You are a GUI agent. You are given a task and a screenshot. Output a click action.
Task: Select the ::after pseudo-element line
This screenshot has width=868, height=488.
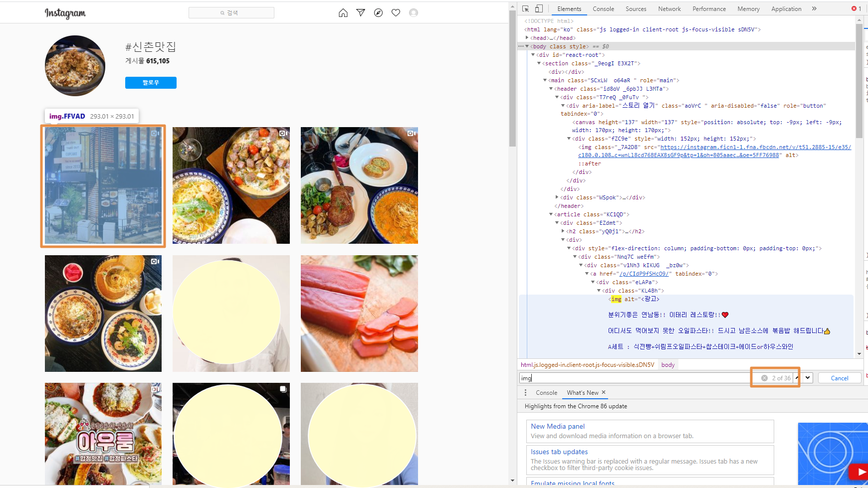tap(589, 163)
